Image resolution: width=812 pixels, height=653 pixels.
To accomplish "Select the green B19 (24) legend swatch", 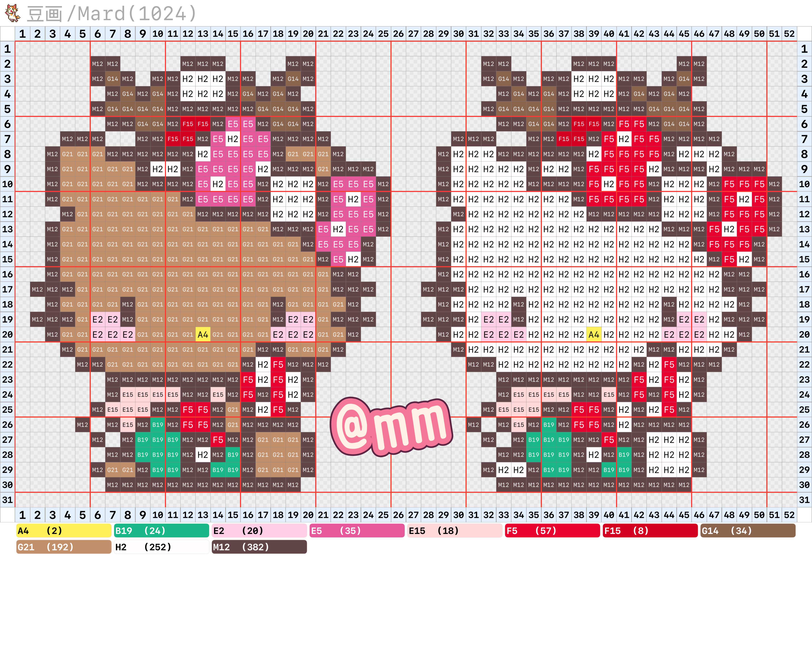I will point(161,531).
